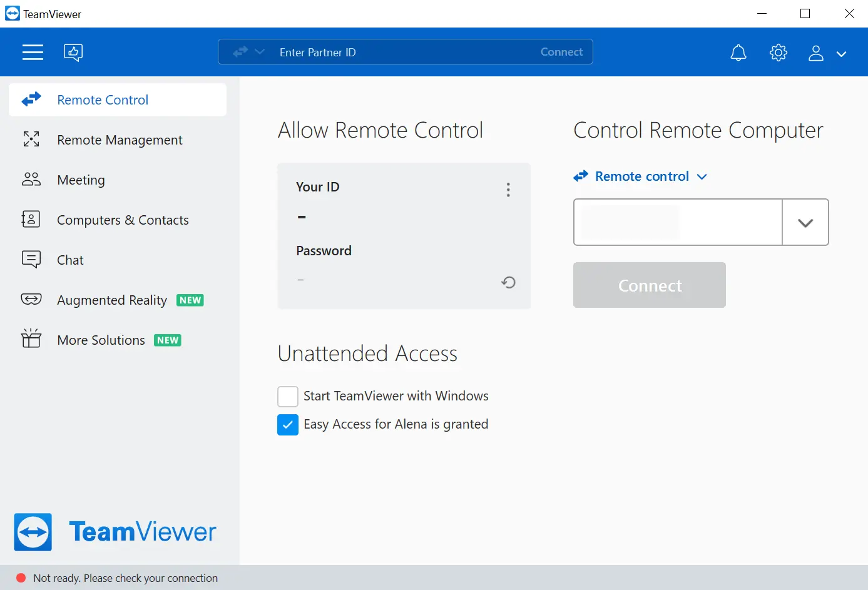Click the Control Remote Computer heading
Viewport: 868px width, 590px height.
[x=698, y=130]
